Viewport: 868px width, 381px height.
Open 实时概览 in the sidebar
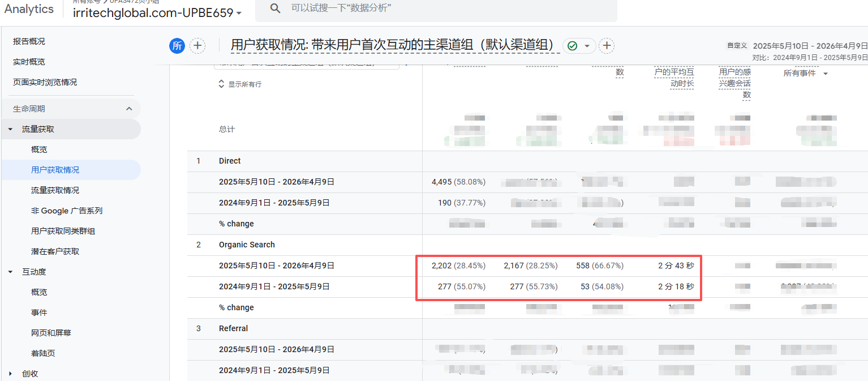click(x=29, y=62)
